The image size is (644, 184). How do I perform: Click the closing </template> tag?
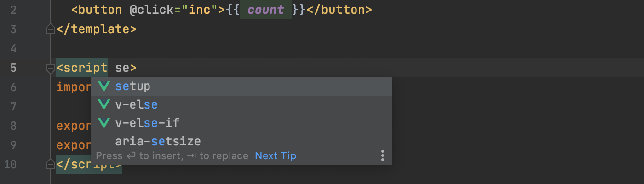click(x=97, y=29)
